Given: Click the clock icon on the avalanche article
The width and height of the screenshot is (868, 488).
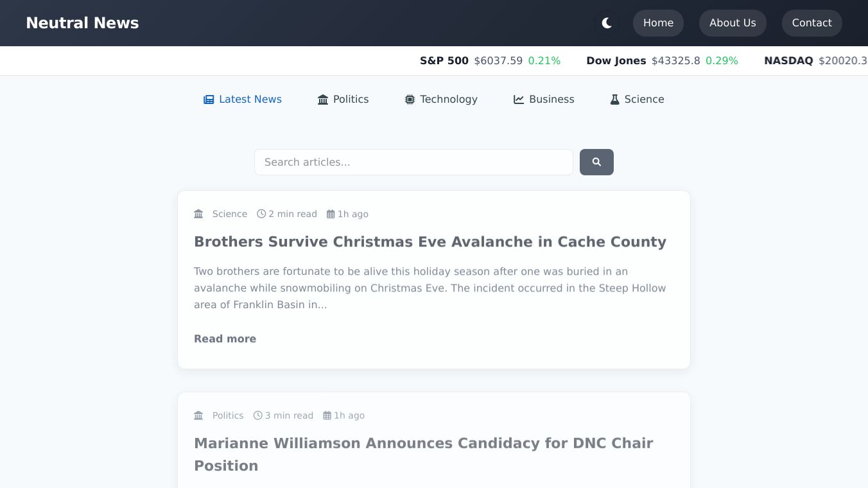Looking at the screenshot, I should [x=261, y=214].
